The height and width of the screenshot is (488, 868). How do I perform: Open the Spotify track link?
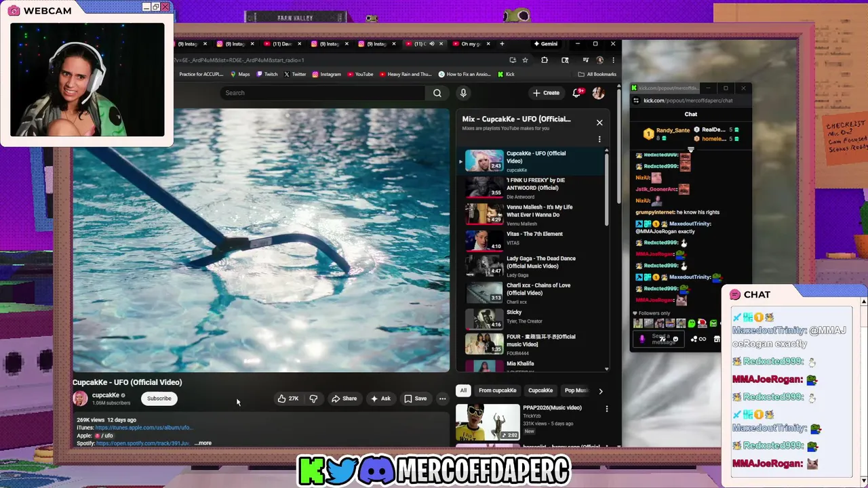pyautogui.click(x=142, y=443)
